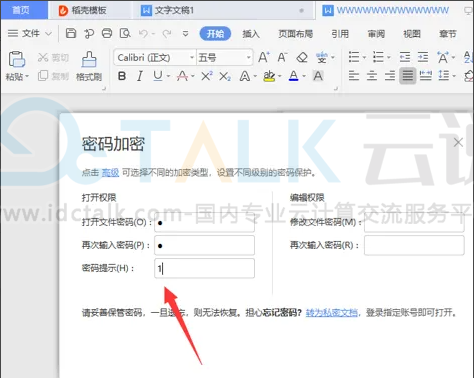Expand the underline style dropdown arrow
The width and height of the screenshot is (474, 378).
tap(168, 76)
